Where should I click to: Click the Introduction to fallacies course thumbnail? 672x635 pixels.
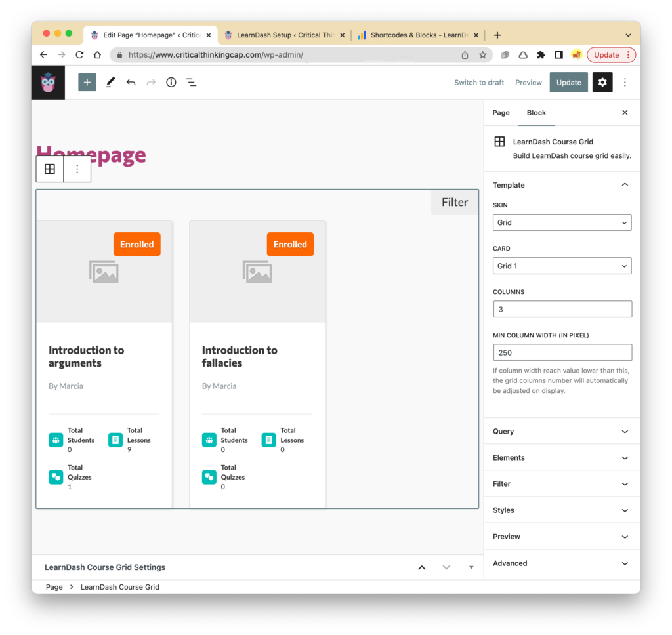pyautogui.click(x=257, y=272)
